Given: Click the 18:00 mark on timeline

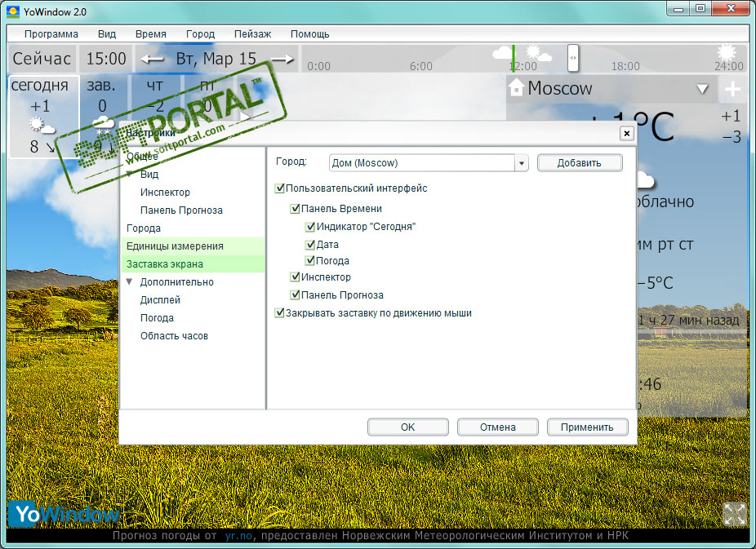Looking at the screenshot, I should point(625,66).
